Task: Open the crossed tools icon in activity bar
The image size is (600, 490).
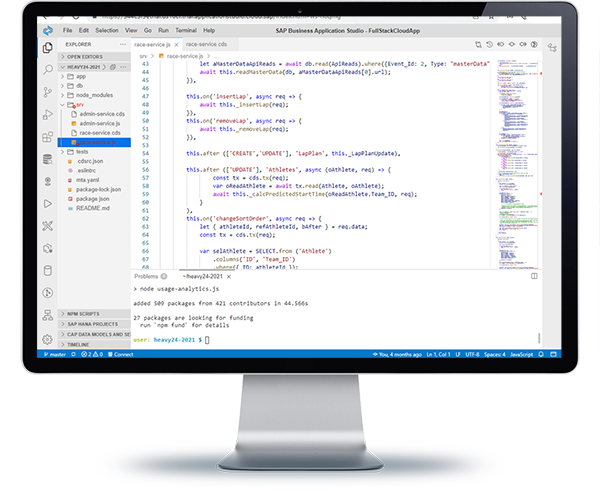Action: pyautogui.click(x=47, y=226)
